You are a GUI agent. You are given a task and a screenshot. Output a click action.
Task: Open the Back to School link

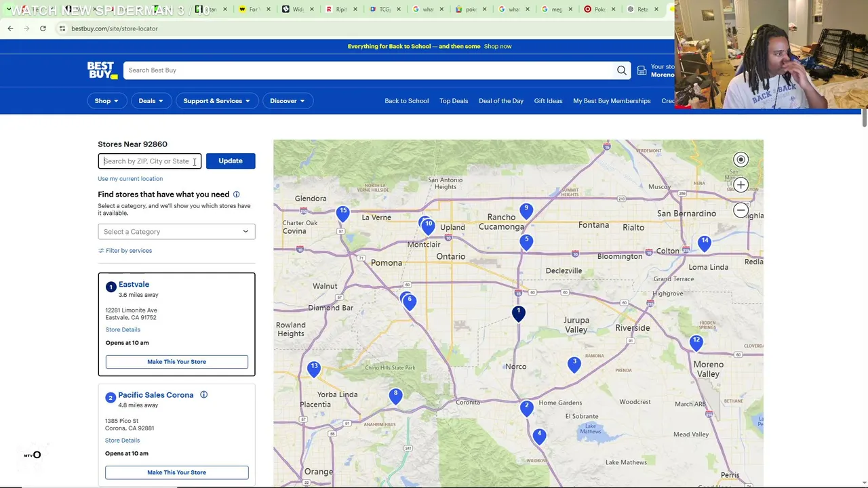coord(407,101)
